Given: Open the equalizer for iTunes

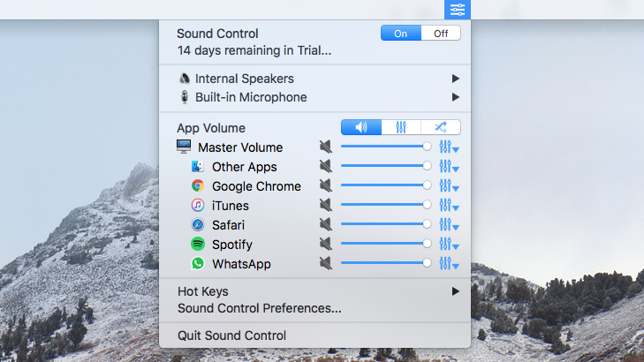Looking at the screenshot, I should tap(449, 206).
